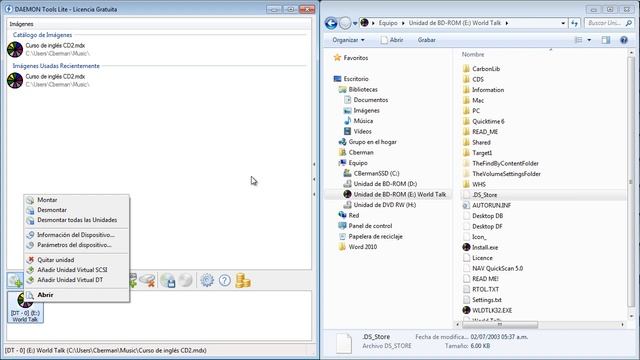640x360 pixels.
Task: Click the remove virtual drive icon with red X
Action: click(147, 280)
